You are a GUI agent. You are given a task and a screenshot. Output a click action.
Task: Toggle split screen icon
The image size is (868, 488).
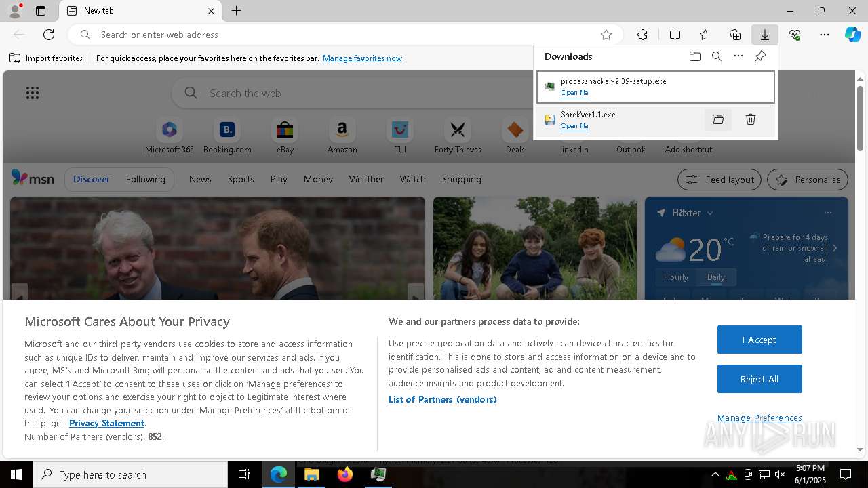(x=675, y=35)
